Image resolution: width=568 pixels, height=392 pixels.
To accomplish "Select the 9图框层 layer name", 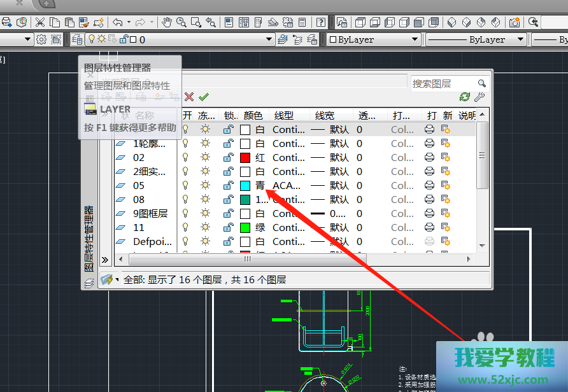I will click(x=150, y=214).
